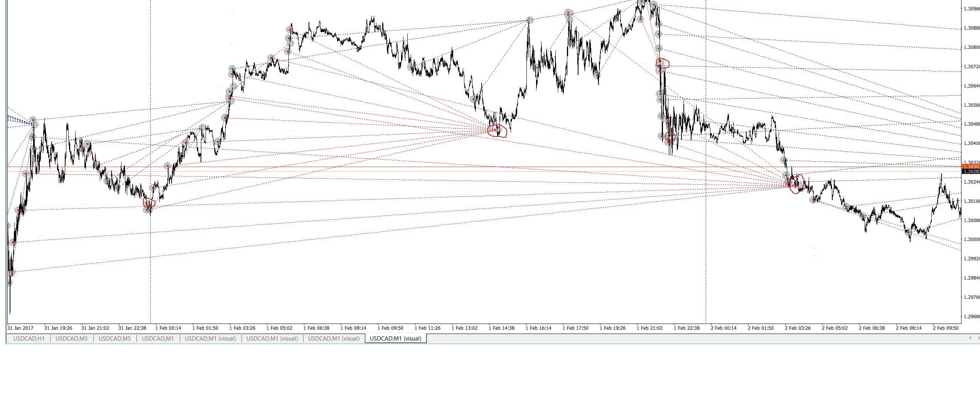Select the active USDCAD,M1 (visual) tab

click(396, 339)
